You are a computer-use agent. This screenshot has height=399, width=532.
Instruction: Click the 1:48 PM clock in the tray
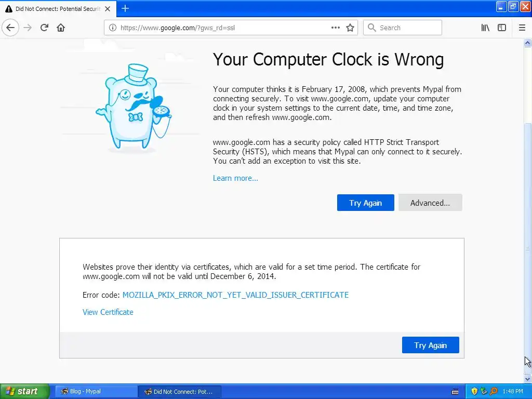click(513, 391)
